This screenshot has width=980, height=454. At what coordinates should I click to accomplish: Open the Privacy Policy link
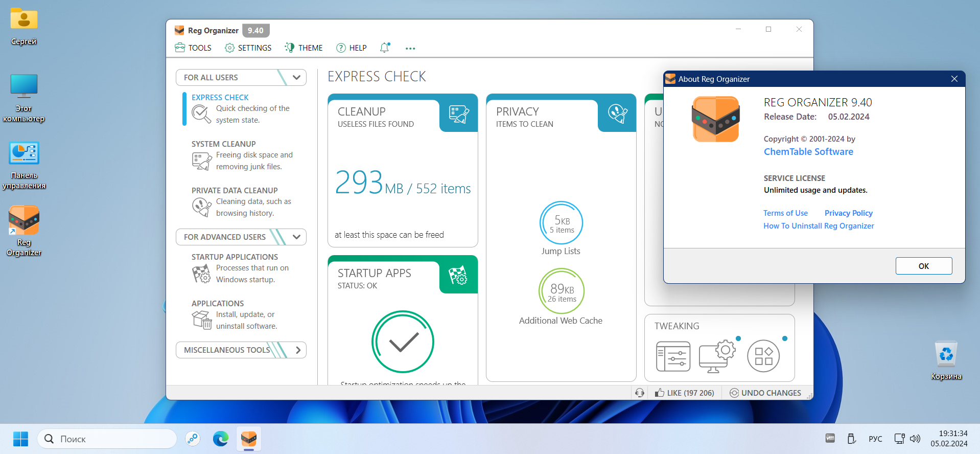point(849,213)
